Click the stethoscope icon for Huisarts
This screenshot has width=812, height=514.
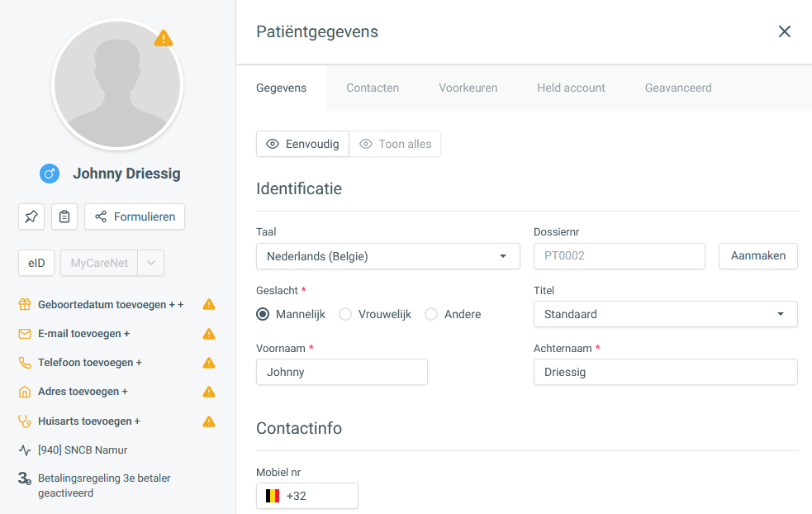(x=25, y=421)
